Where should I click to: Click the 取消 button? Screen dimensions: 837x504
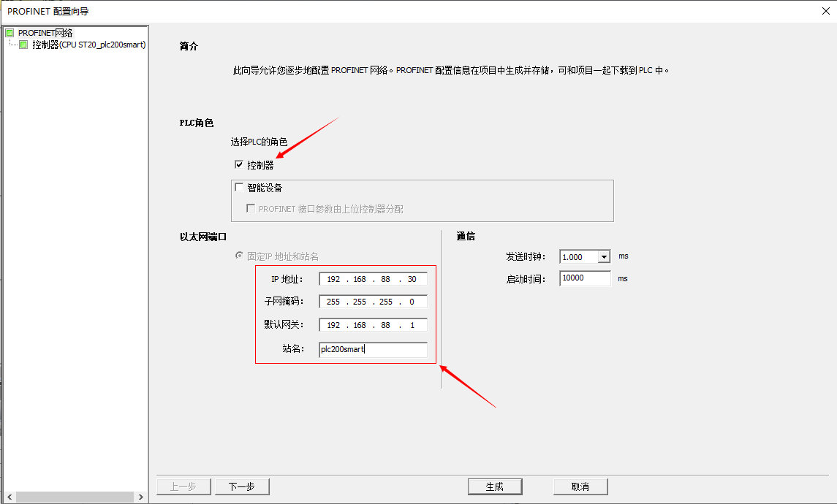coord(580,486)
